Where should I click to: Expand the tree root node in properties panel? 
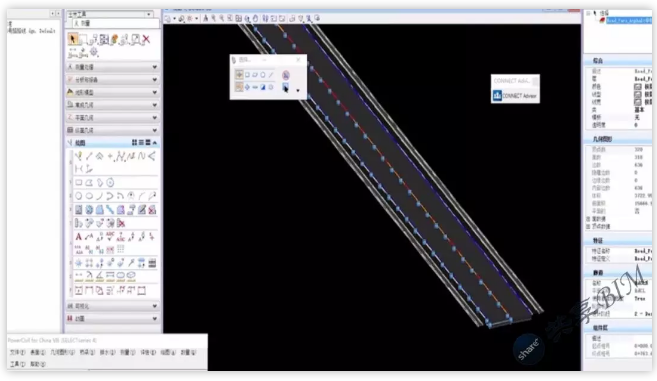pyautogui.click(x=588, y=13)
